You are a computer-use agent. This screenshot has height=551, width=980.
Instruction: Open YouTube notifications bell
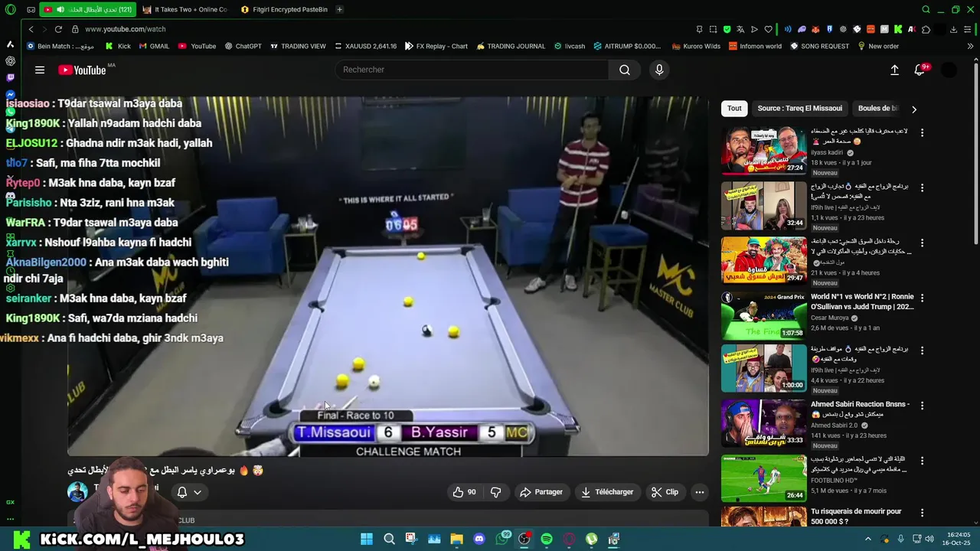click(920, 70)
